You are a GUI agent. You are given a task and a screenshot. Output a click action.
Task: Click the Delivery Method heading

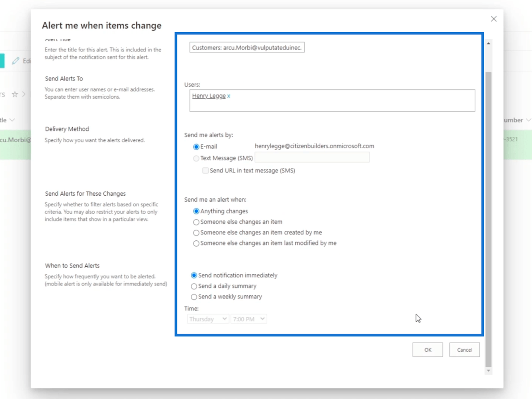pyautogui.click(x=67, y=129)
